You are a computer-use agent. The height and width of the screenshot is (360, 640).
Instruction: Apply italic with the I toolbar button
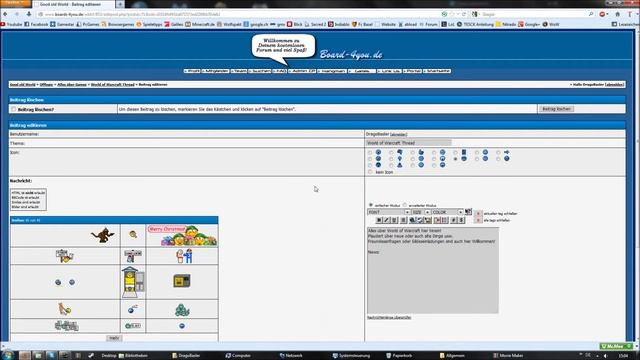click(387, 220)
